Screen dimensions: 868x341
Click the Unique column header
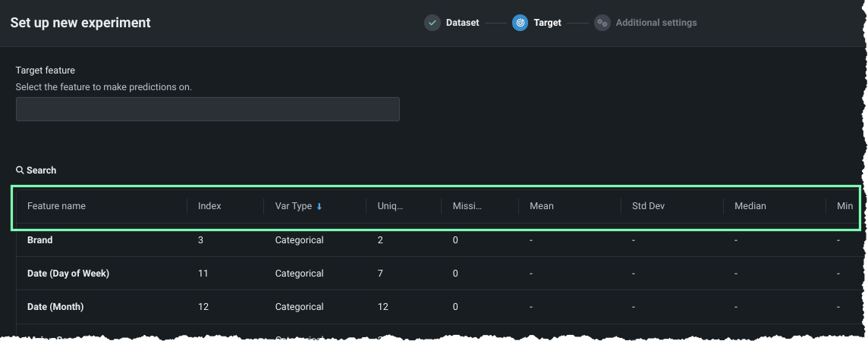click(x=390, y=206)
